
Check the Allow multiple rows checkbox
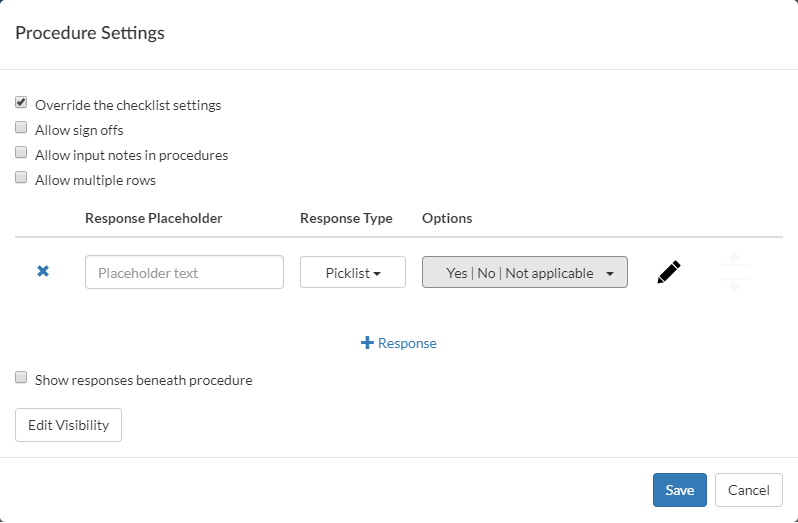pyautogui.click(x=21, y=178)
